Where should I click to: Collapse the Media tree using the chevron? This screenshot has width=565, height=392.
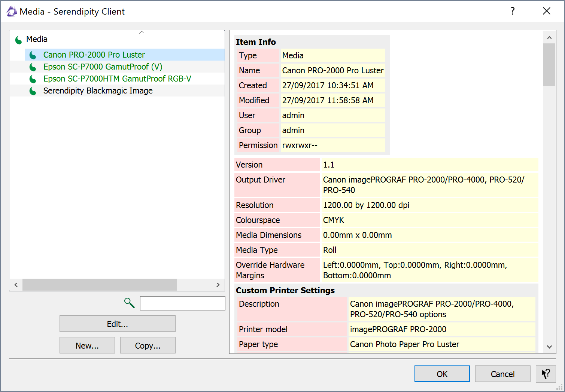(142, 32)
